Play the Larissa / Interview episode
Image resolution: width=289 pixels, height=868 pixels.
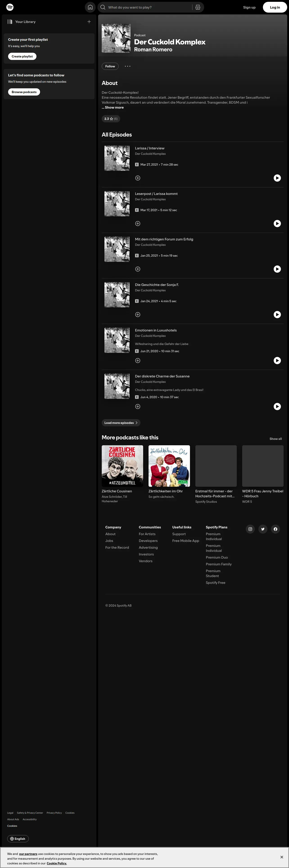click(x=277, y=178)
